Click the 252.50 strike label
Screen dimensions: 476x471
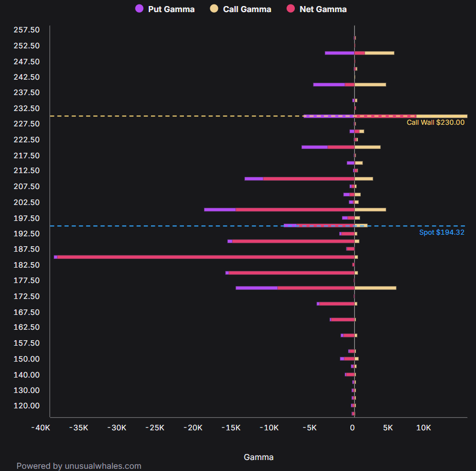pyautogui.click(x=27, y=46)
